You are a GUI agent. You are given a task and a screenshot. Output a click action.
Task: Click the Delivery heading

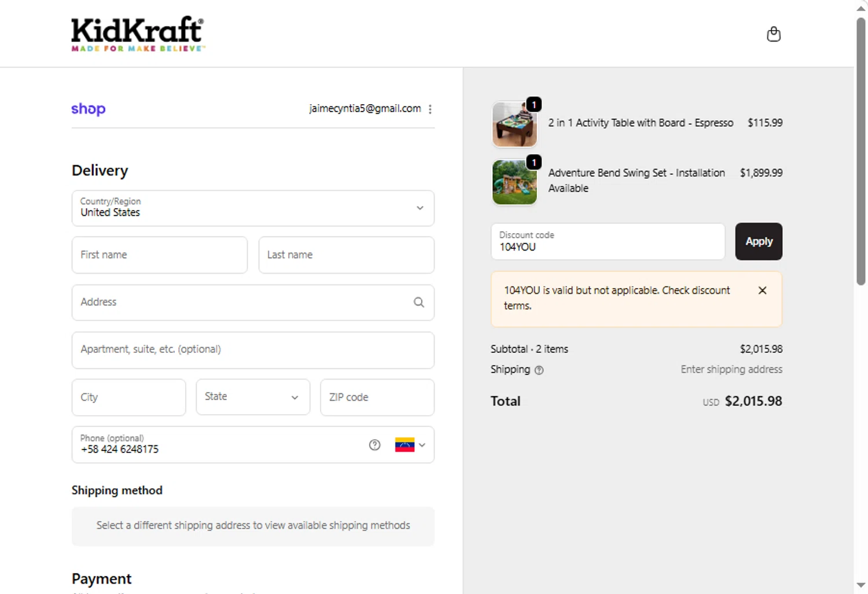click(x=100, y=170)
